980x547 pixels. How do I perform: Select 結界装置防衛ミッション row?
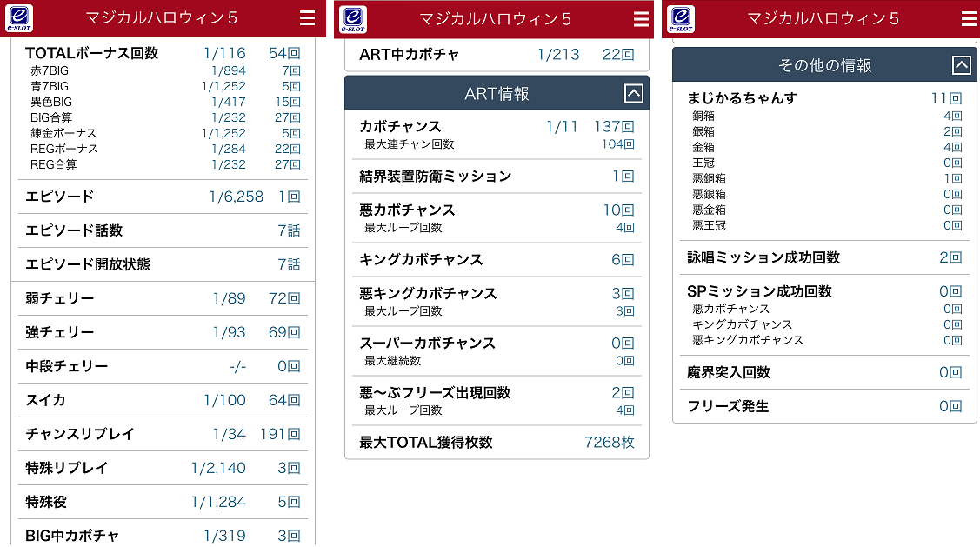497,177
